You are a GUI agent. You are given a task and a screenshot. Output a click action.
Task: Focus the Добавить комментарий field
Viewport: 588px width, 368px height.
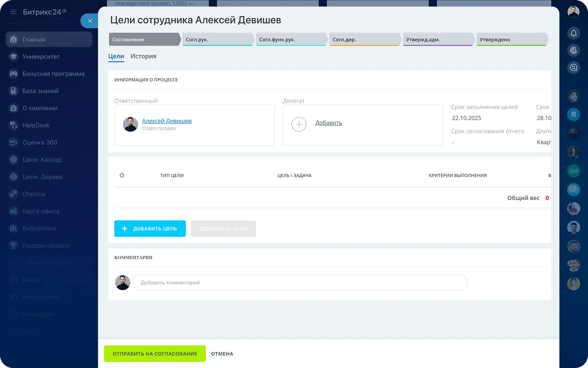[300, 283]
